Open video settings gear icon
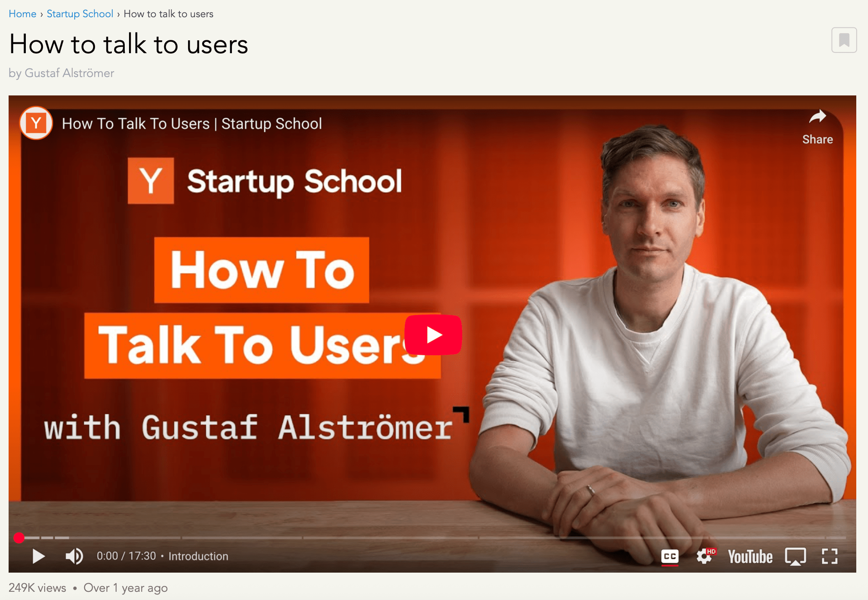Image resolution: width=868 pixels, height=600 pixels. (705, 556)
